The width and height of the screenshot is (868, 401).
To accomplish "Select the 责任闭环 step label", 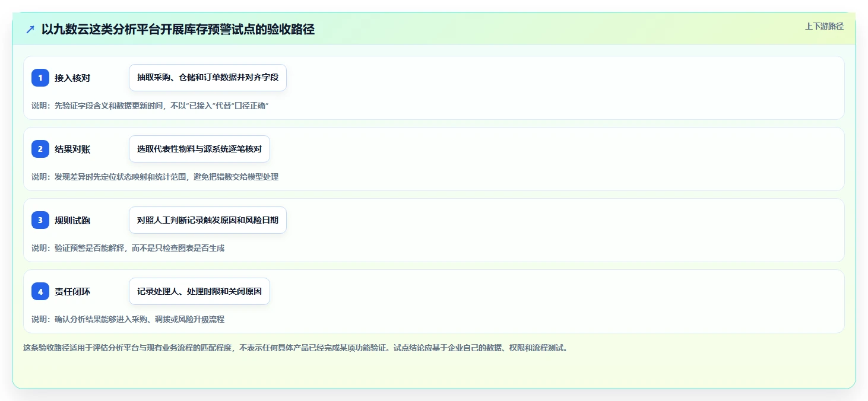I will click(x=72, y=291).
